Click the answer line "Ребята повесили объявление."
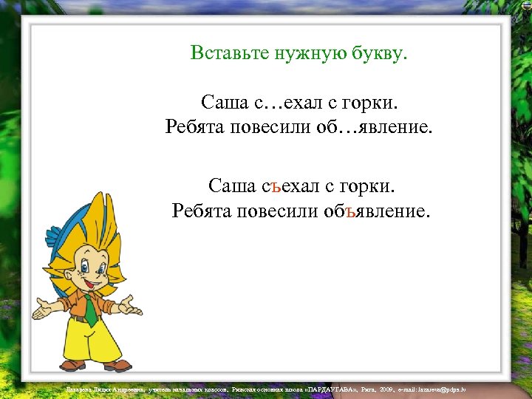 point(301,211)
